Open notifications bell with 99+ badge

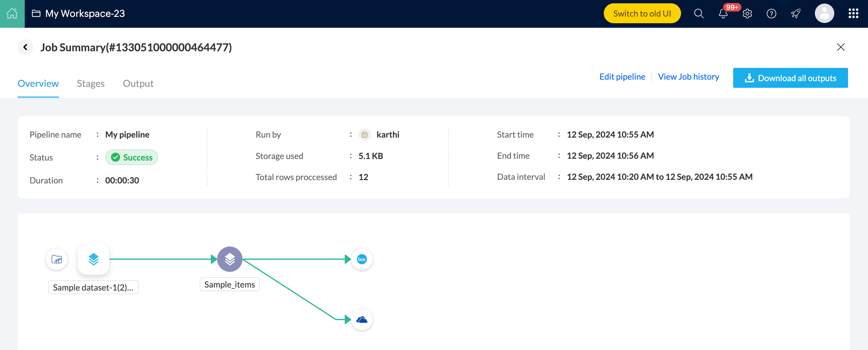(723, 14)
